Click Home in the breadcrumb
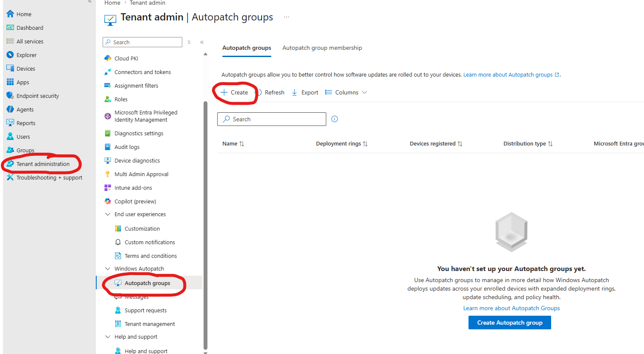Viewport: 644px width, 354px height. [112, 3]
